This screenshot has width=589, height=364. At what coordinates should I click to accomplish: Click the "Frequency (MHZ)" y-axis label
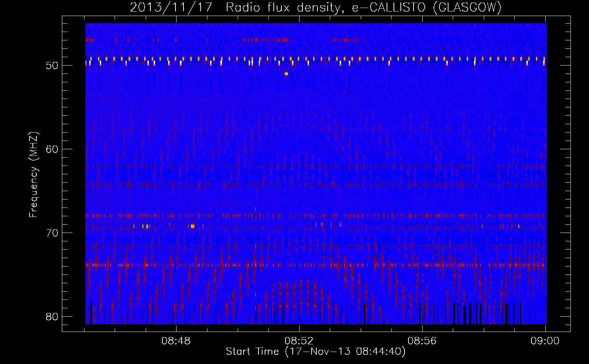tap(33, 174)
